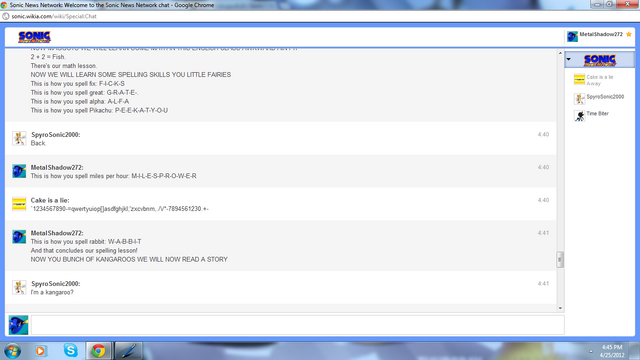Click the chat scrollbar up arrow
Screen dimensions: 640x360
point(560,53)
